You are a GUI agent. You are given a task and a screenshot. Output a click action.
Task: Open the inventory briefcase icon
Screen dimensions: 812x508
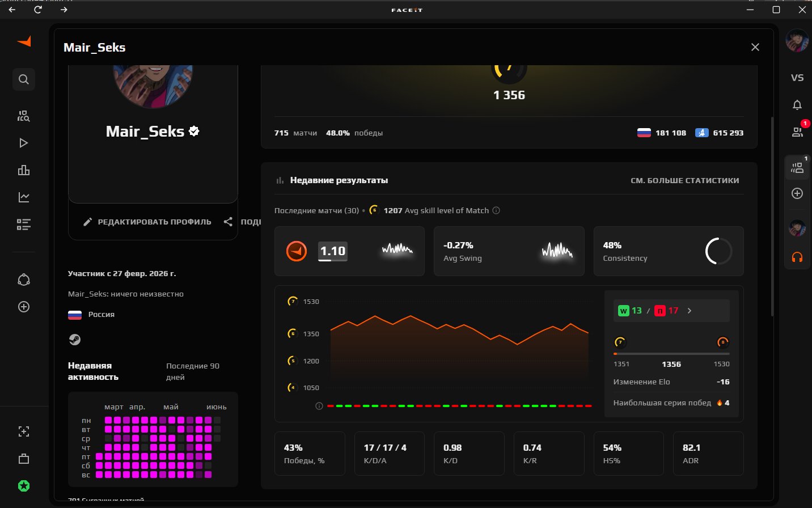click(24, 459)
